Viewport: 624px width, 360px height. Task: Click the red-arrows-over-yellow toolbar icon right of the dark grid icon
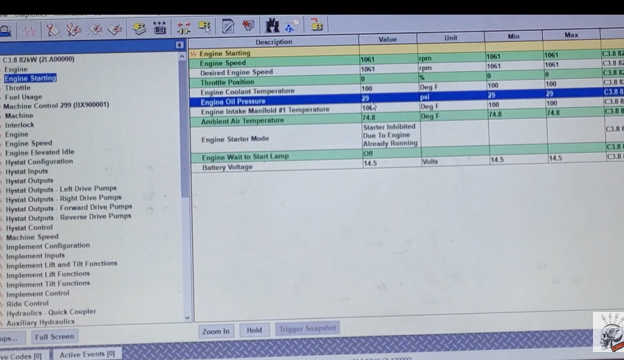point(183,28)
